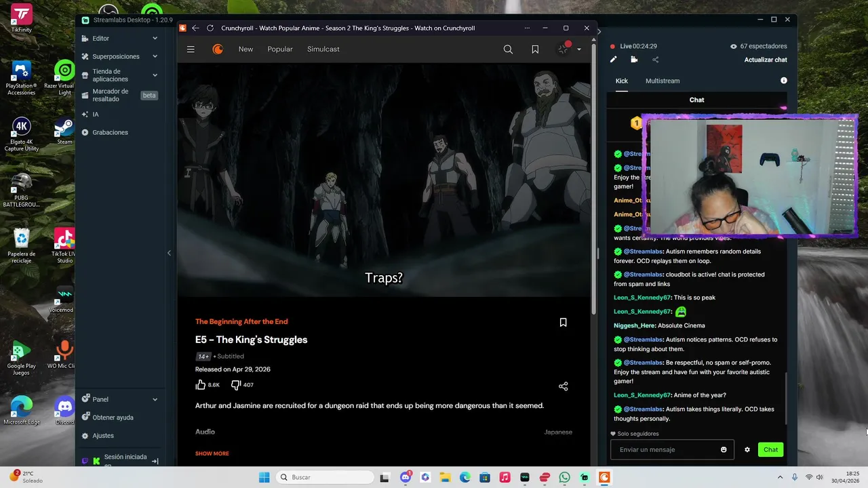The image size is (868, 488).
Task: Bookmark the episode to watchlist
Action: coord(563,323)
